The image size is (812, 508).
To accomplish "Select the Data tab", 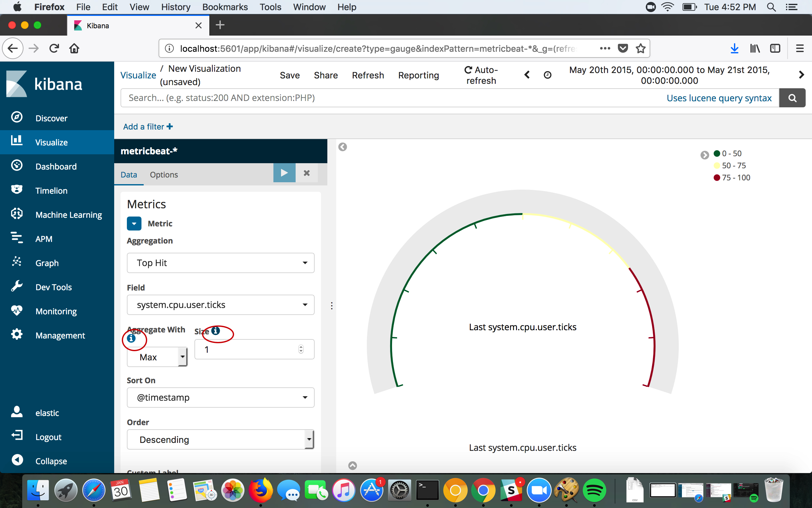I will click(x=129, y=175).
